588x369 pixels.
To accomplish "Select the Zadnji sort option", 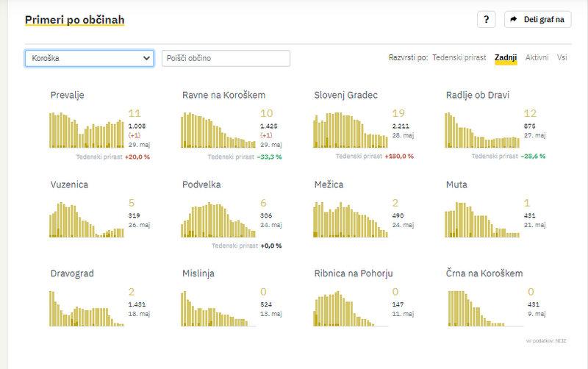I will (506, 57).
